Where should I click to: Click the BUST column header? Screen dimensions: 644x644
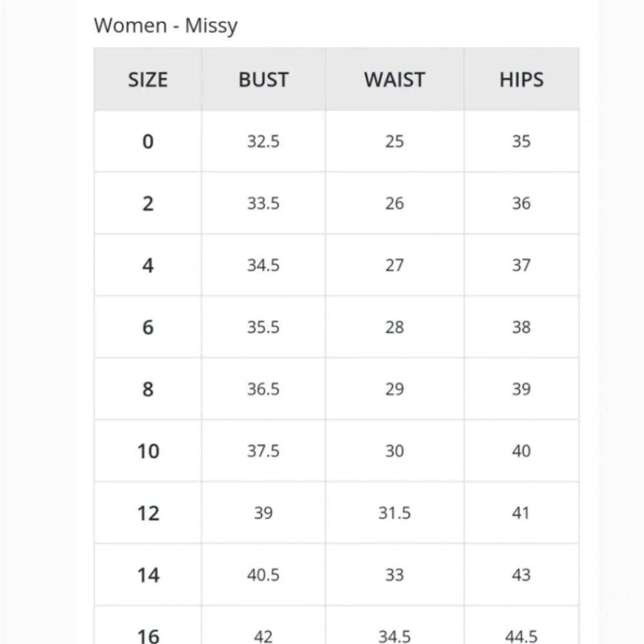263,80
